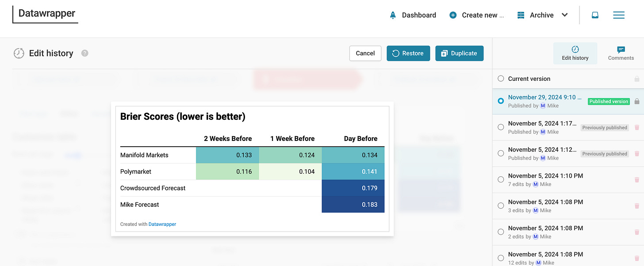Image resolution: width=644 pixels, height=266 pixels.
Task: Open the hamburger main menu
Action: tap(619, 15)
